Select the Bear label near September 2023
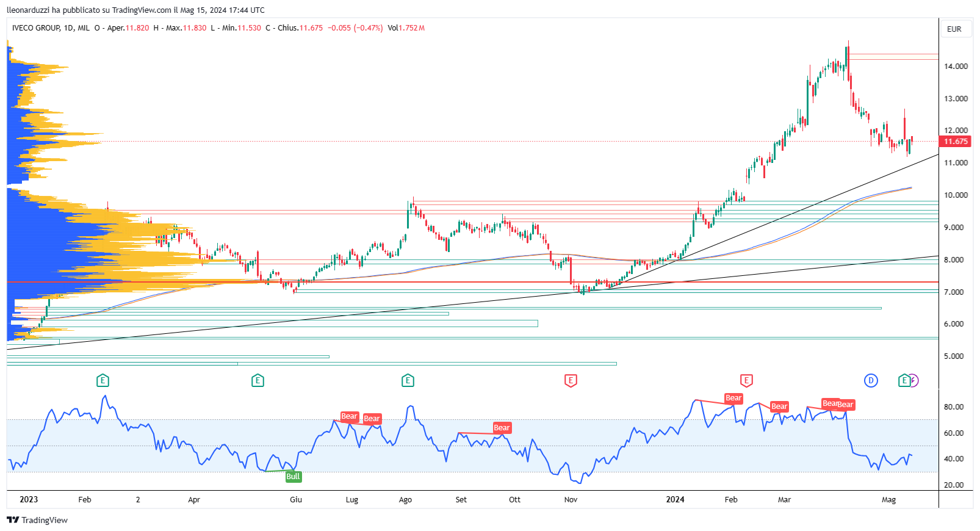 pos(502,428)
